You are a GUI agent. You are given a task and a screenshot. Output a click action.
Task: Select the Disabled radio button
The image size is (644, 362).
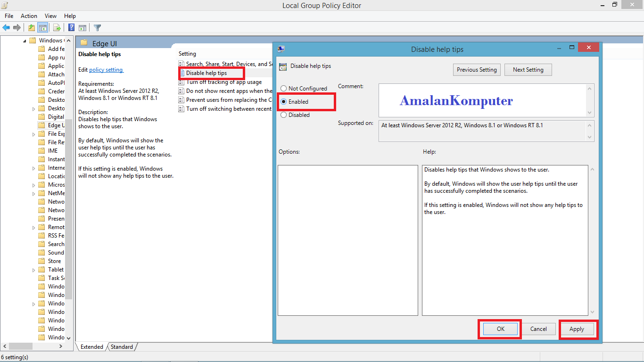(283, 115)
